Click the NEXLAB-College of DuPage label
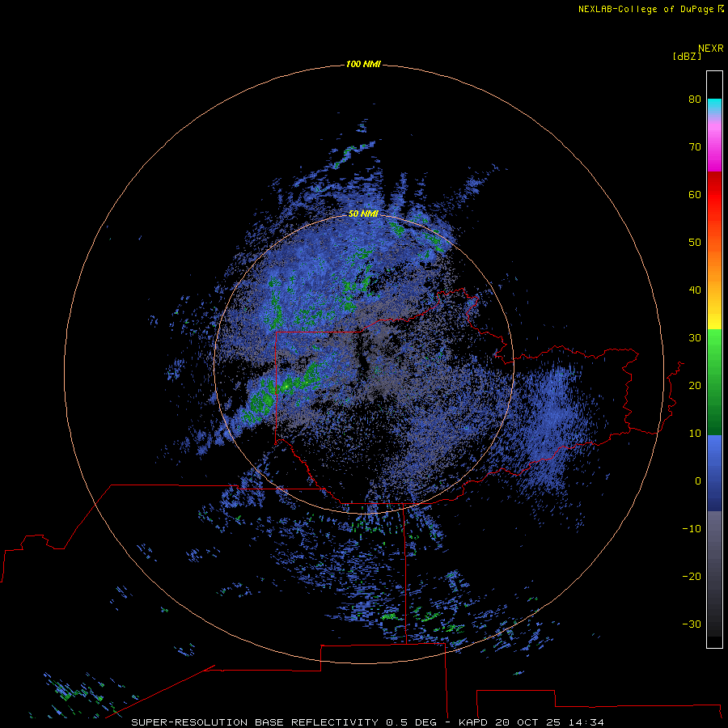728x728 pixels. click(x=645, y=9)
